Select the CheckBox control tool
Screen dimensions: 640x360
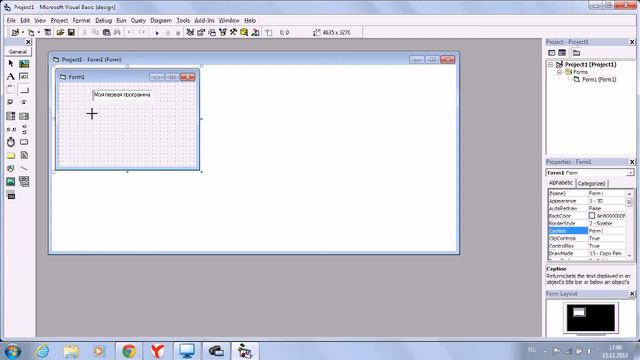click(11, 102)
